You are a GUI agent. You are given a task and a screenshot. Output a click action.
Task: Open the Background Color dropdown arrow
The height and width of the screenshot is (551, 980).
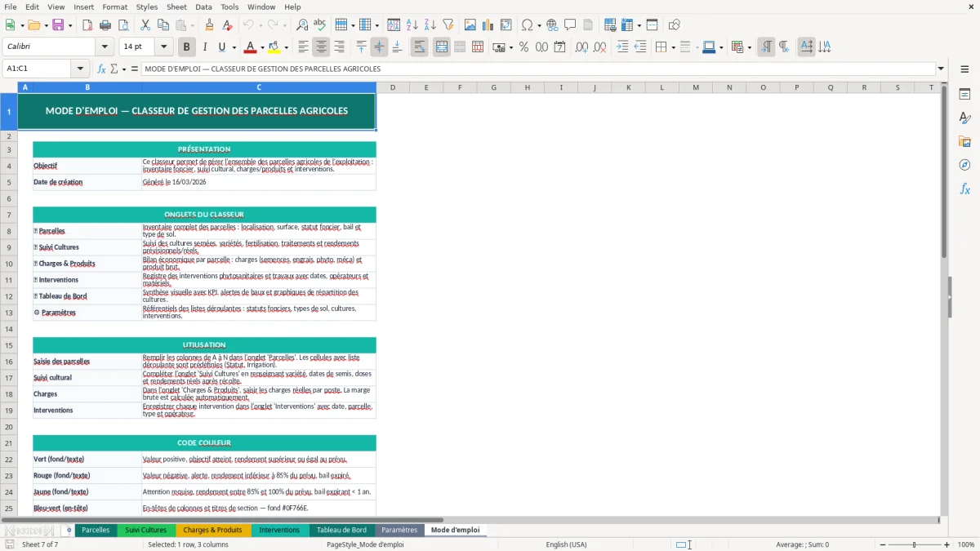click(x=286, y=47)
